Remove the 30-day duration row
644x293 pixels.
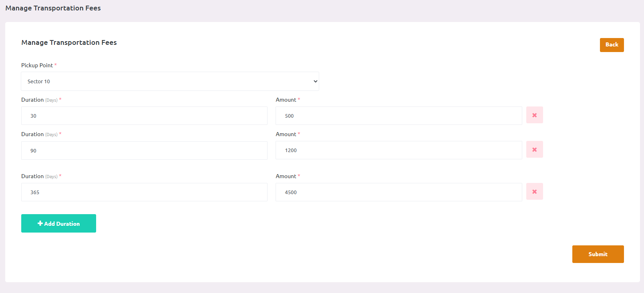[x=534, y=115]
